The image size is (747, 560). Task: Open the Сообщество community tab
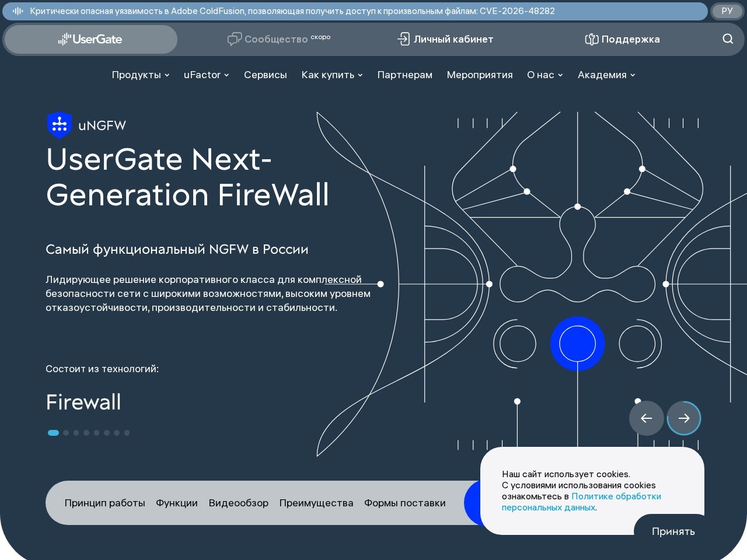[279, 39]
